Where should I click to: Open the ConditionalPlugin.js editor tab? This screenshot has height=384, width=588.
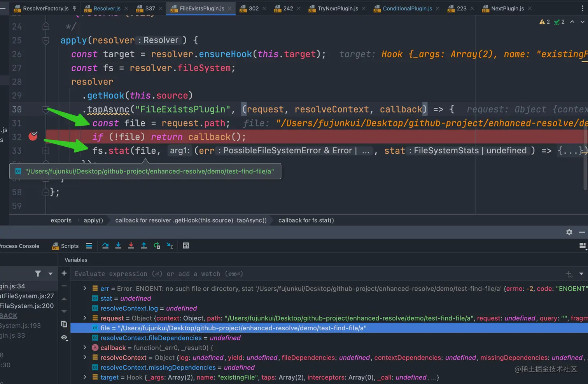pyautogui.click(x=407, y=8)
